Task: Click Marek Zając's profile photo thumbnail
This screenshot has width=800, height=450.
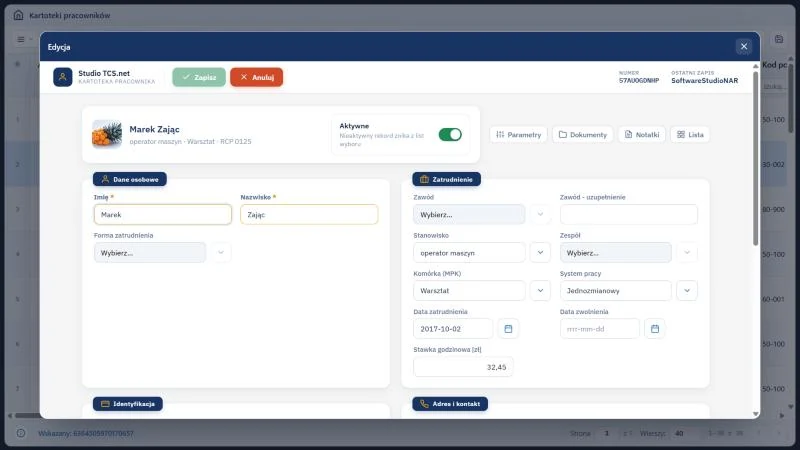Action: coord(107,134)
